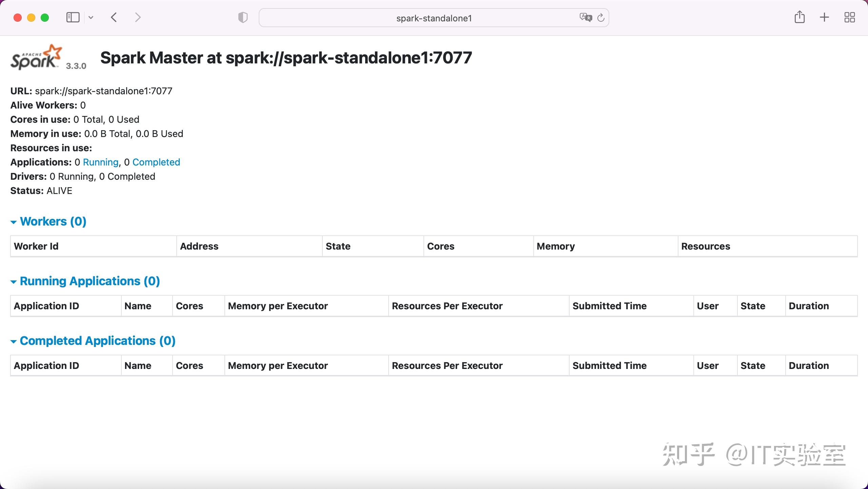Select the address bar
This screenshot has width=868, height=489.
[433, 18]
